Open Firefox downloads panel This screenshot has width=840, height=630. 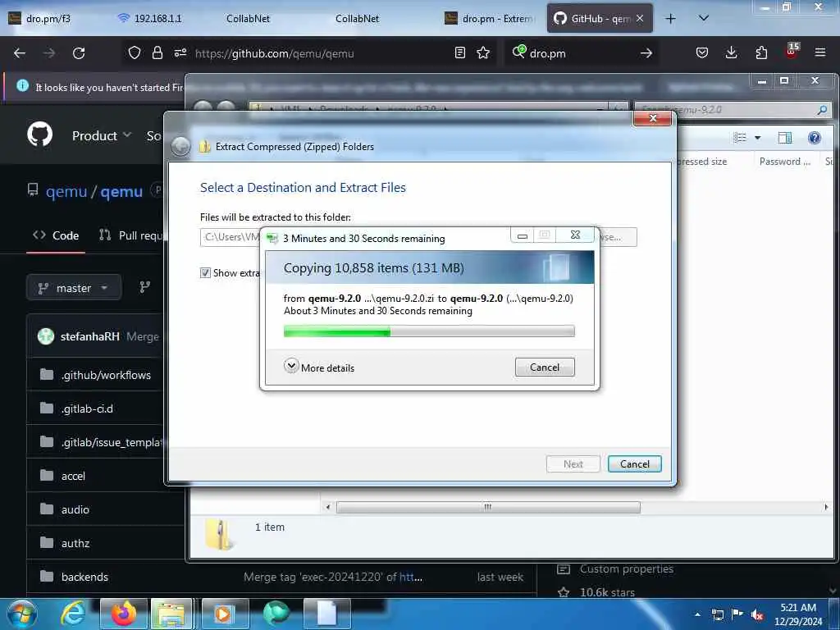(731, 53)
